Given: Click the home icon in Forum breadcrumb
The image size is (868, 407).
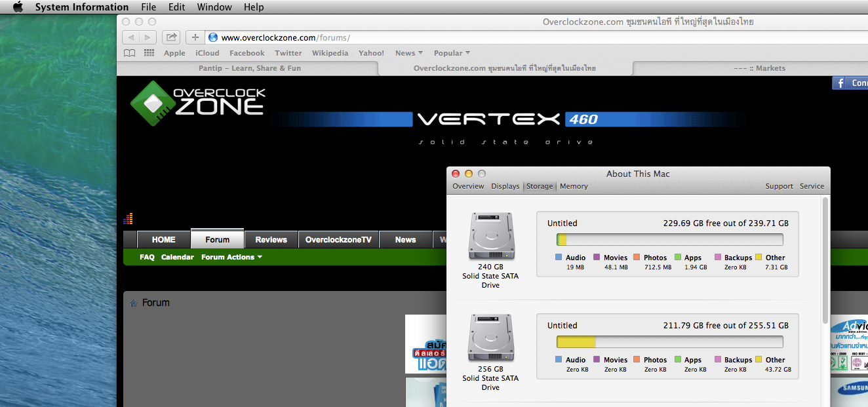Looking at the screenshot, I should coord(134,303).
